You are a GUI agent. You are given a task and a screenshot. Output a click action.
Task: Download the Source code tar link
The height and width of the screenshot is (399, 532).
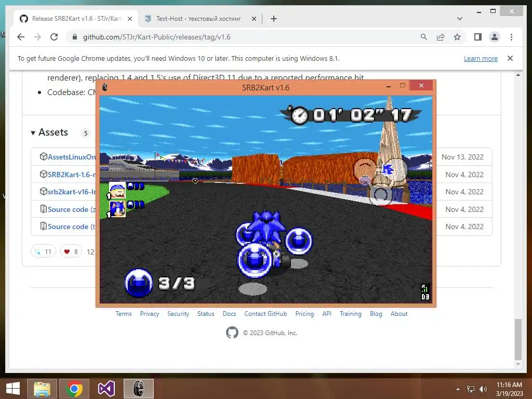click(71, 227)
